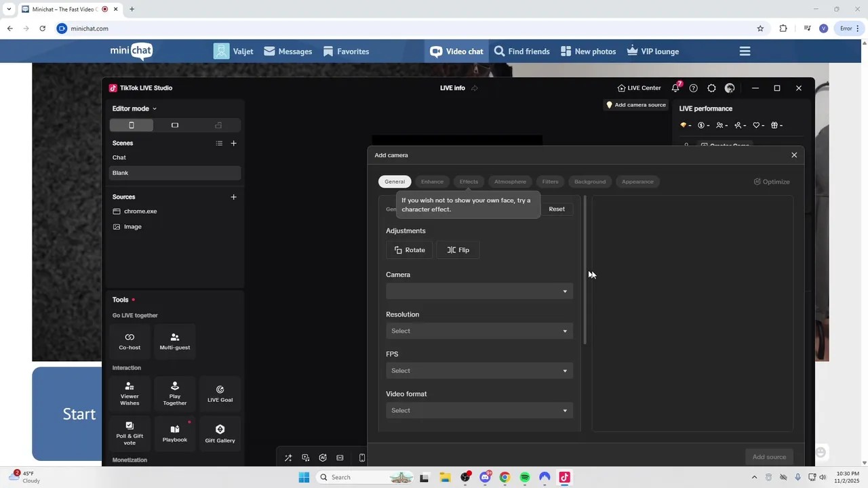The width and height of the screenshot is (868, 488).
Task: Click the Reset button
Action: coord(557,209)
